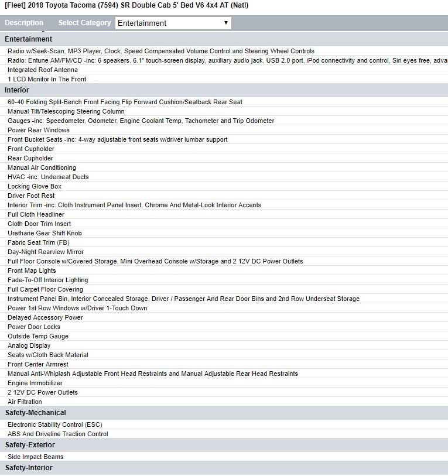Select the Safety-Mechanical section header
Image resolution: width=448 pixels, height=476 pixels.
tap(224, 413)
